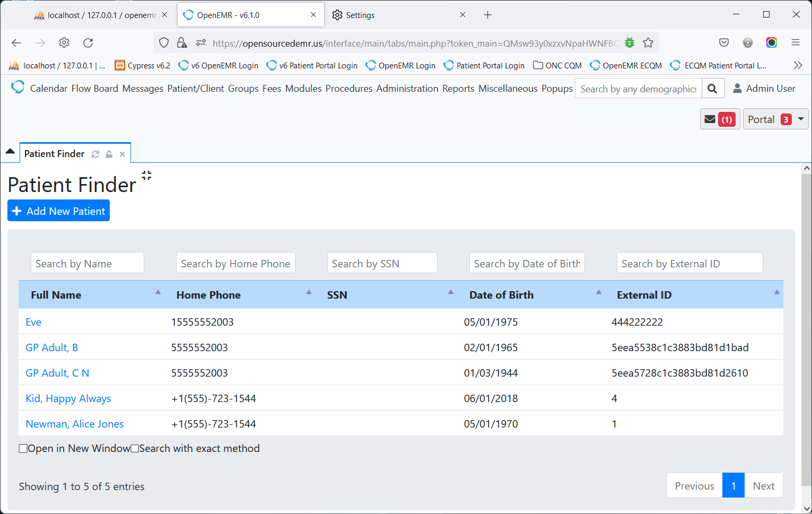The image size is (812, 514).
Task: Open patient Newman, Alice Jones
Action: pos(74,424)
